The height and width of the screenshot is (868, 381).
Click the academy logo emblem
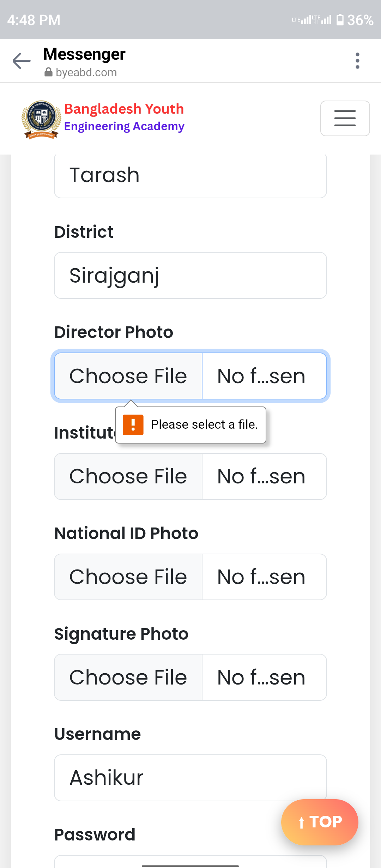[x=41, y=119]
